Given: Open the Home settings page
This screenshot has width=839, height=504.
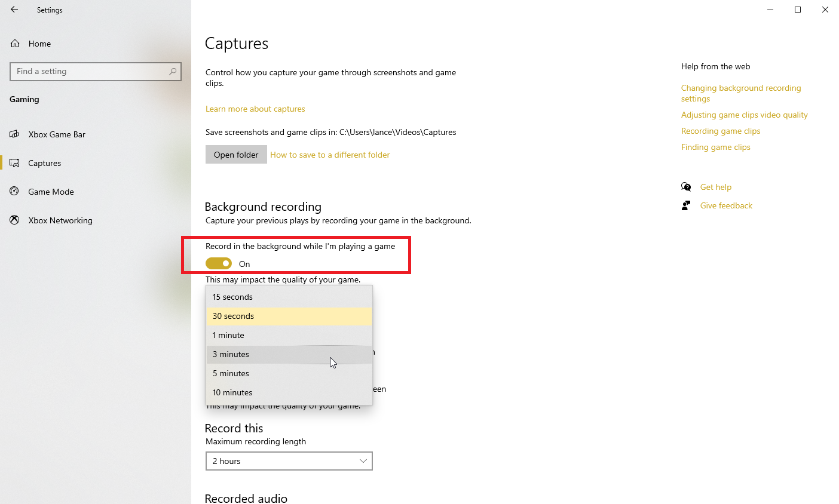Looking at the screenshot, I should (x=39, y=44).
